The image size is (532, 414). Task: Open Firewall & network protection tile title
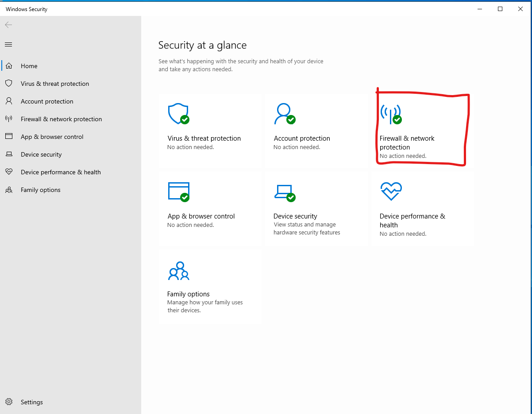[407, 143]
